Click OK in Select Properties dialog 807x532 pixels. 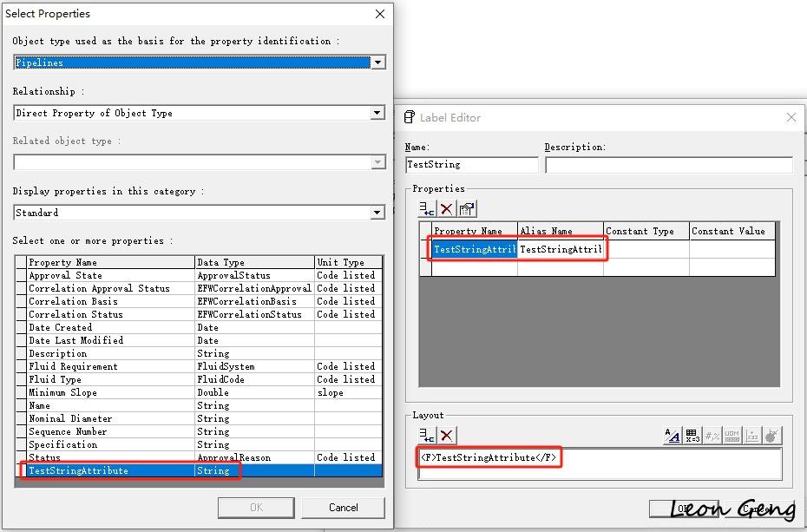point(256,508)
